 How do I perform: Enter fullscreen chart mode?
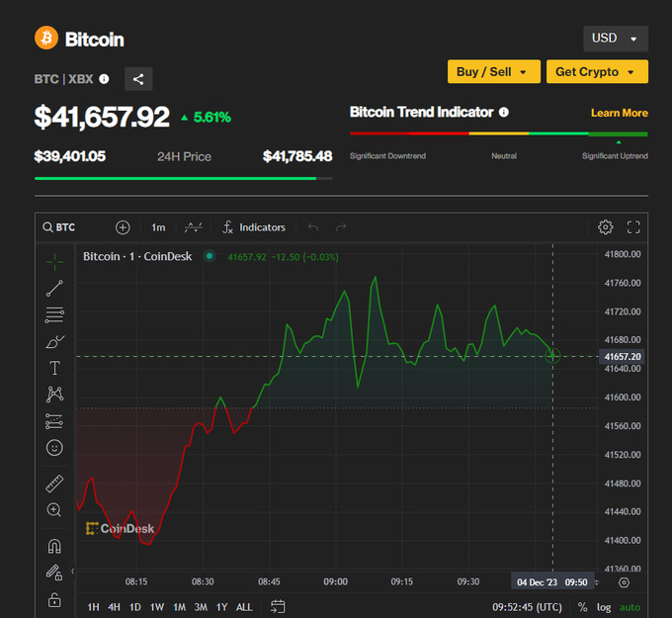(x=633, y=227)
